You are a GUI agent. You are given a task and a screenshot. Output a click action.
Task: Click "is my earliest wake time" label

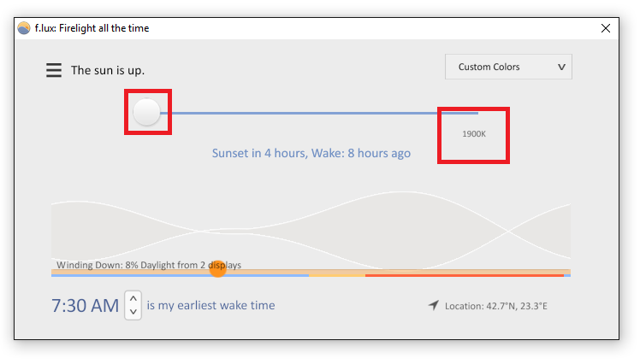pos(210,305)
